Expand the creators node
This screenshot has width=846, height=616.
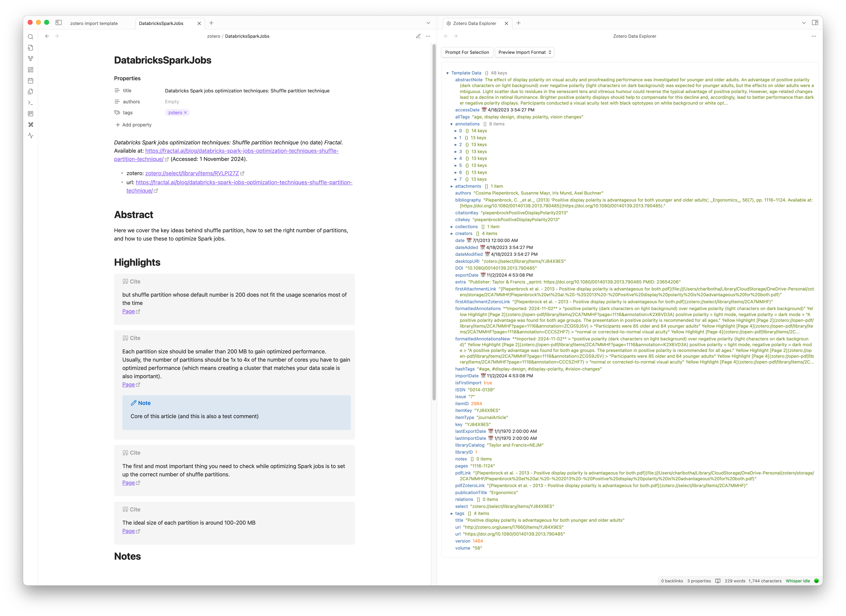(451, 234)
